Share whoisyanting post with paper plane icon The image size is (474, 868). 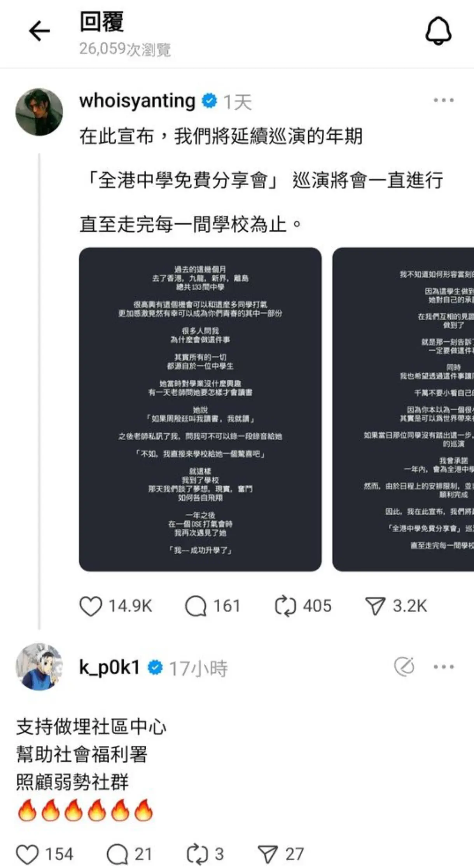click(375, 606)
